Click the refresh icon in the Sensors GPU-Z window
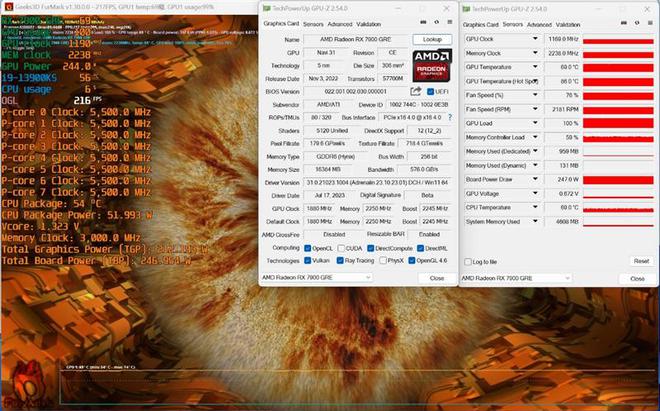Screen dimensions: 660x411 coord(637,23)
